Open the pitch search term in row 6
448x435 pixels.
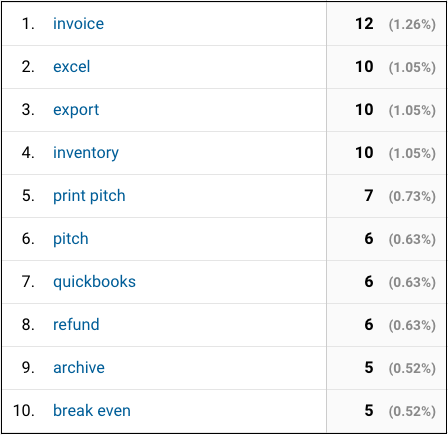coord(71,239)
